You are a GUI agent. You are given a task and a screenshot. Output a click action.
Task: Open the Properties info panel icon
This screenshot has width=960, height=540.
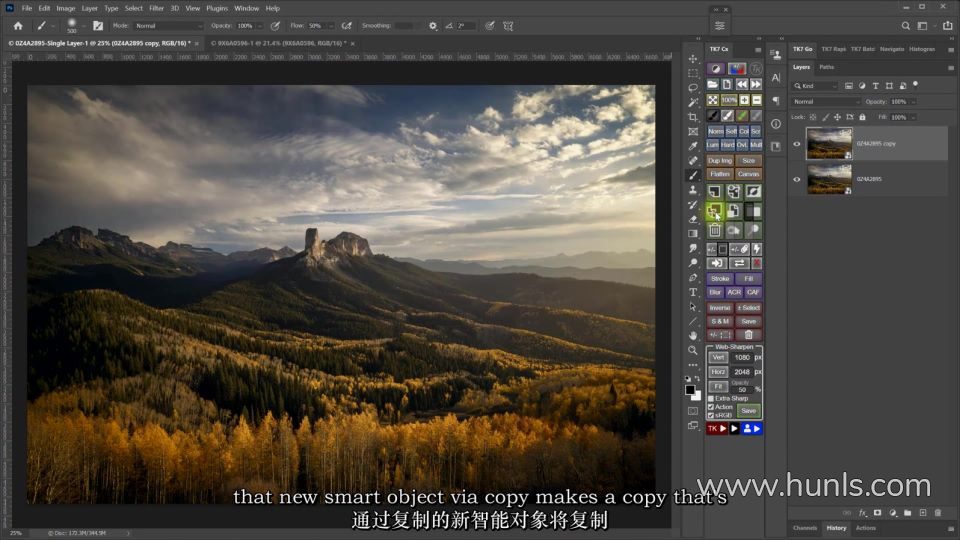[x=776, y=124]
